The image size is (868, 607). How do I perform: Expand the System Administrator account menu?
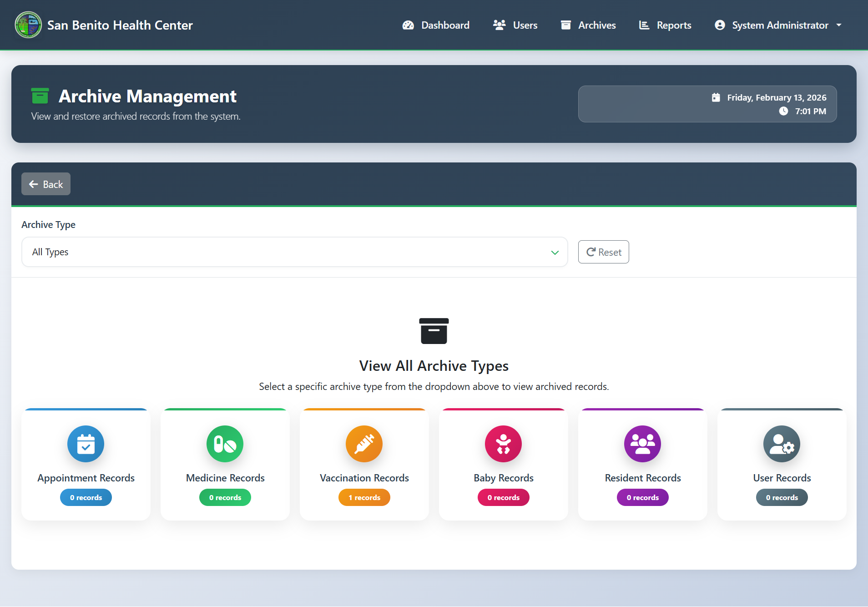[x=778, y=25]
